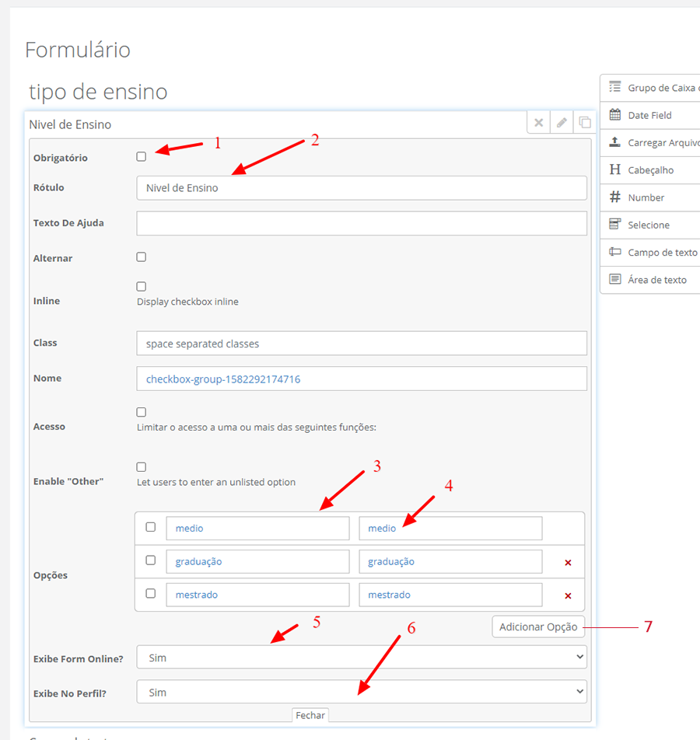Enable the Obrigatório checkbox
700x740 pixels.
point(142,157)
